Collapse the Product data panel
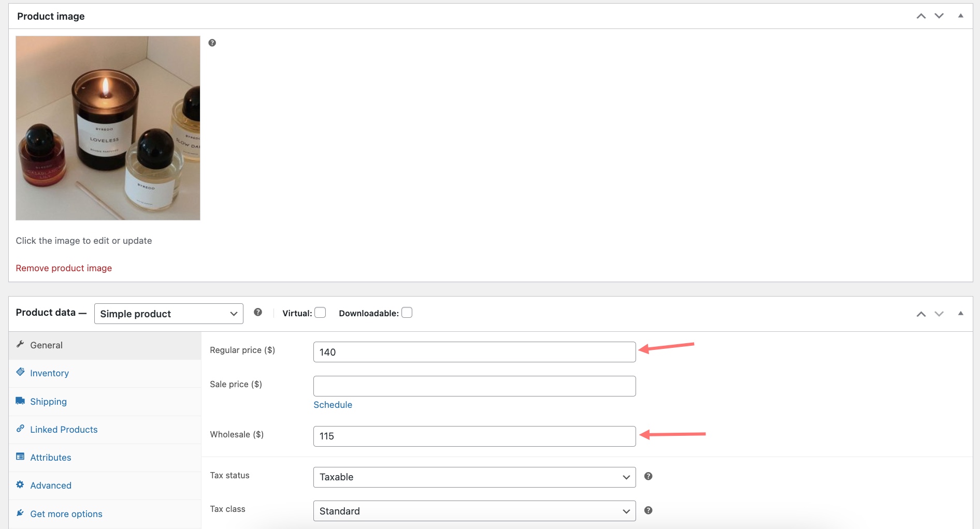 tap(960, 314)
